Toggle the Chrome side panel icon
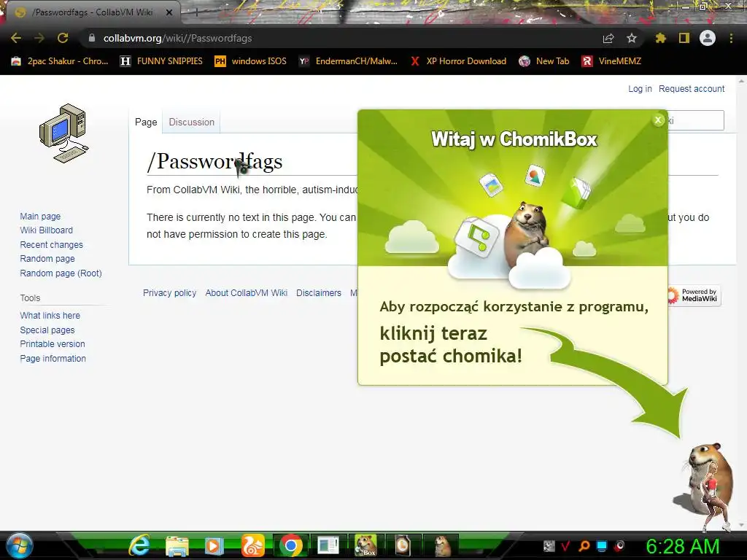Image resolution: width=747 pixels, height=560 pixels. (684, 38)
